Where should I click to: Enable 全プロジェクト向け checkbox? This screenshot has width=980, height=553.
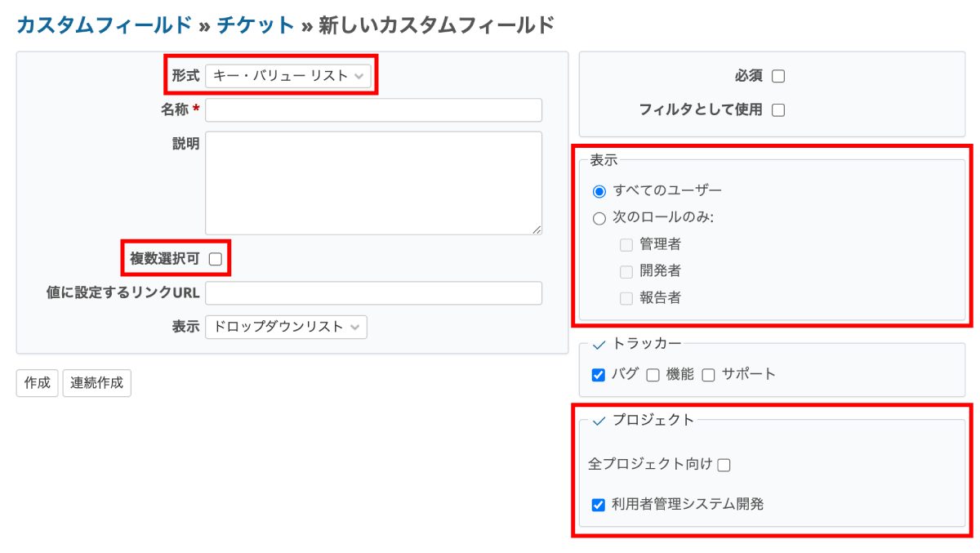(724, 465)
